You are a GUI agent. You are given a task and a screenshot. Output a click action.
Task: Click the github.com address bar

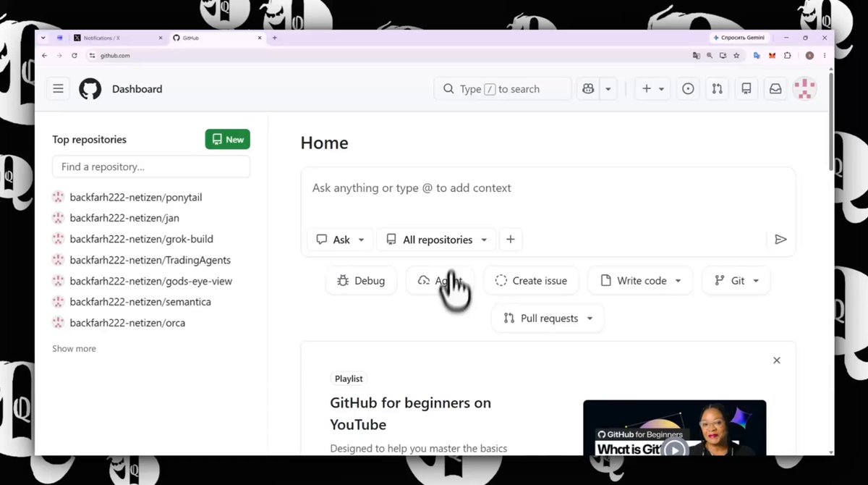pos(391,56)
